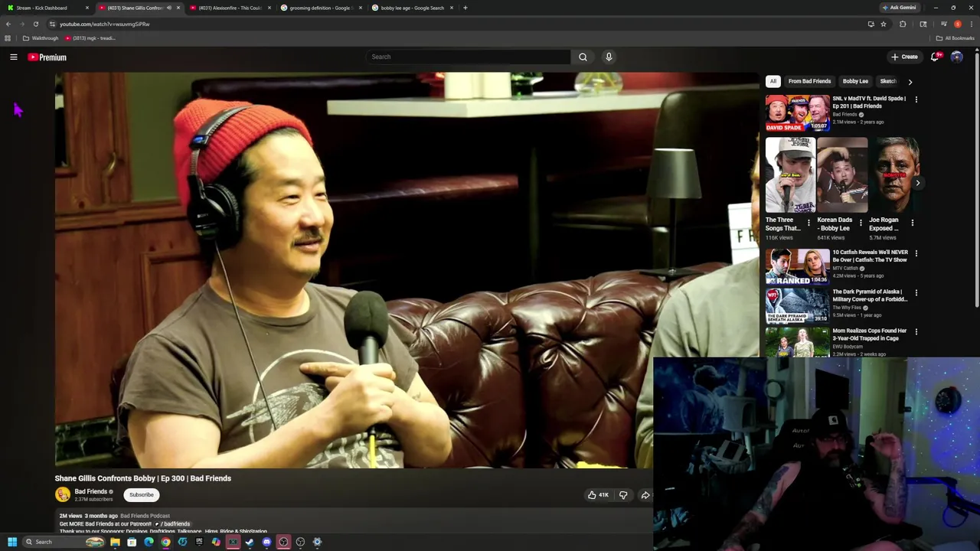Open a new browser tab
Image resolution: width=980 pixels, height=551 pixels.
pyautogui.click(x=465, y=8)
